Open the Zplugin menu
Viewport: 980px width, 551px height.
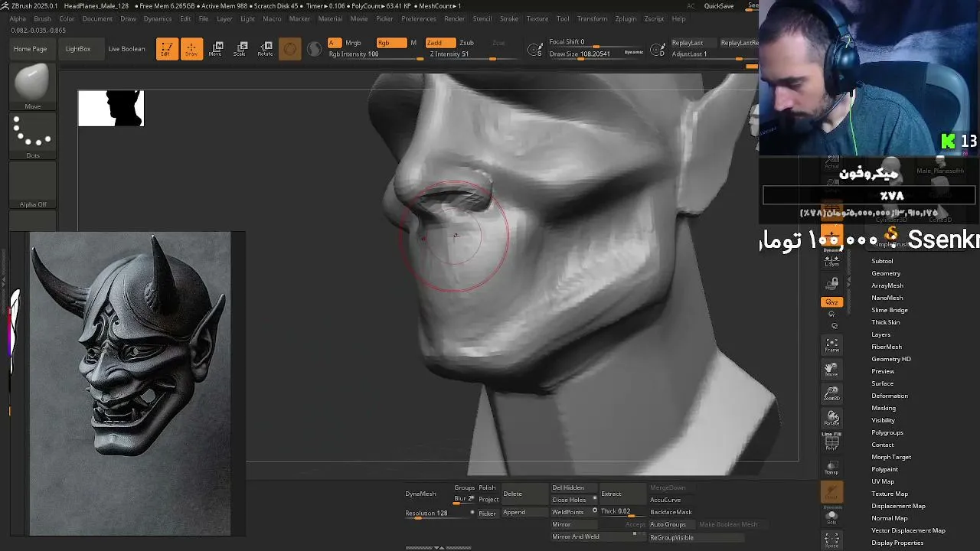tap(626, 18)
